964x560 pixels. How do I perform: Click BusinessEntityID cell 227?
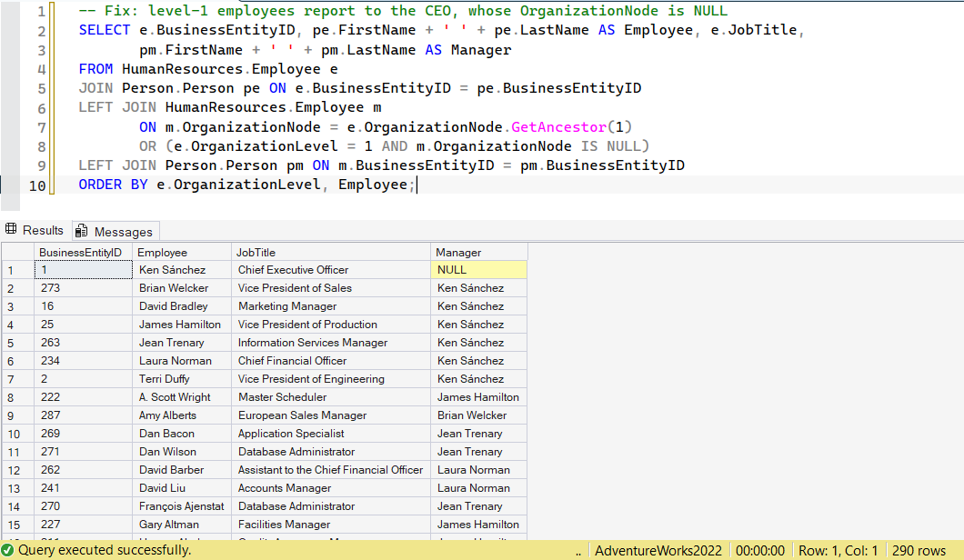coord(83,525)
